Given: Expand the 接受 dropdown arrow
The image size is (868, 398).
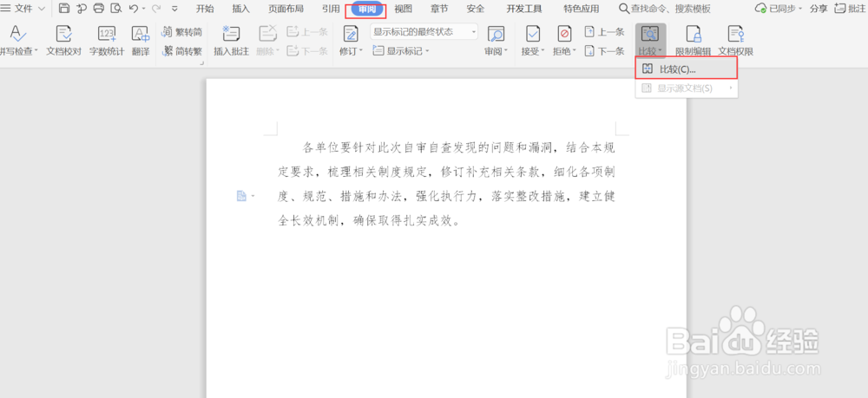Looking at the screenshot, I should click(x=542, y=51).
